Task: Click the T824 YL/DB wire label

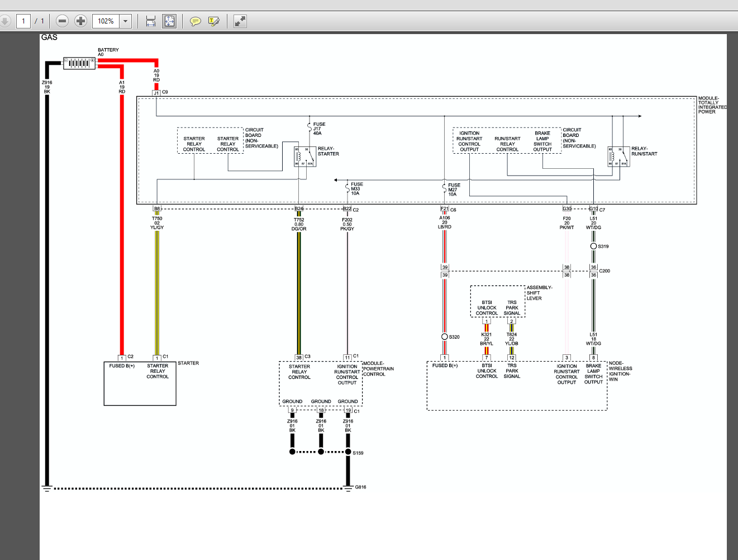Action: [x=512, y=339]
